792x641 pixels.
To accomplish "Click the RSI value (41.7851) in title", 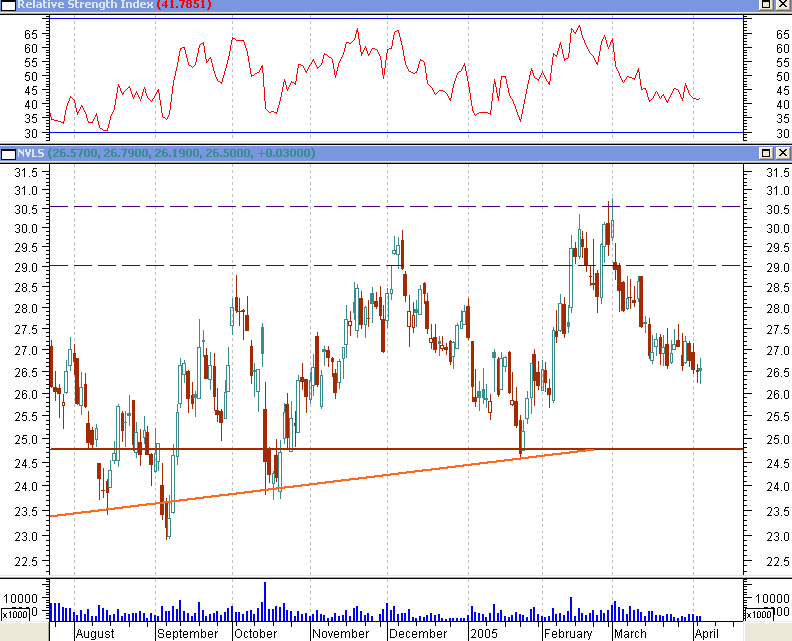I will click(x=184, y=5).
